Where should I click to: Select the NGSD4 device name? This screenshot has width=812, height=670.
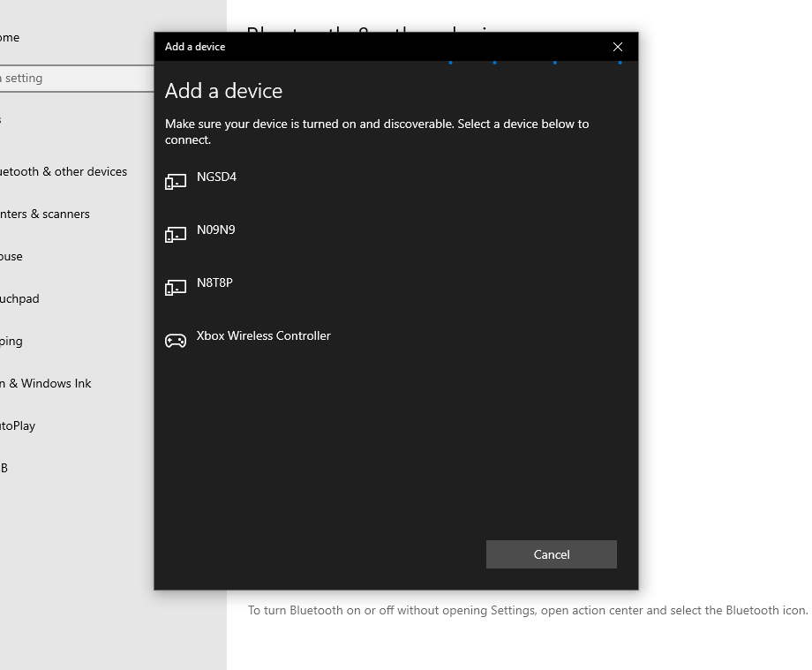click(x=216, y=177)
